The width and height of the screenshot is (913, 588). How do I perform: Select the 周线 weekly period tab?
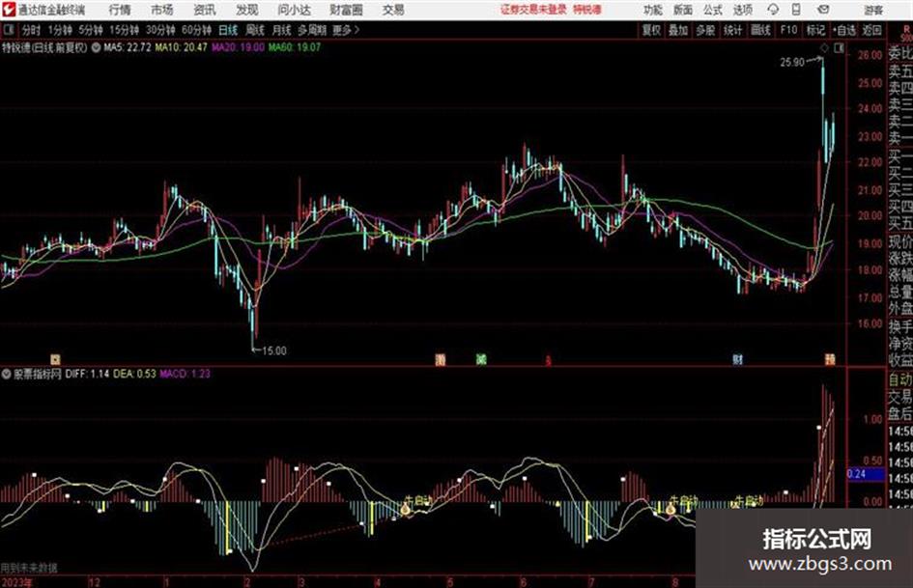(x=255, y=30)
